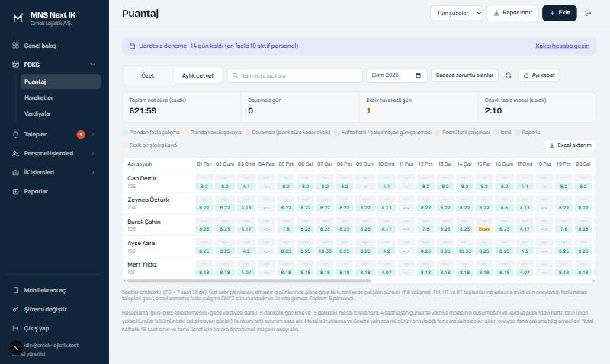Click the Eksik cell in Burak Şahin row
Image resolution: width=610 pixels, height=364 pixels.
[x=484, y=229]
